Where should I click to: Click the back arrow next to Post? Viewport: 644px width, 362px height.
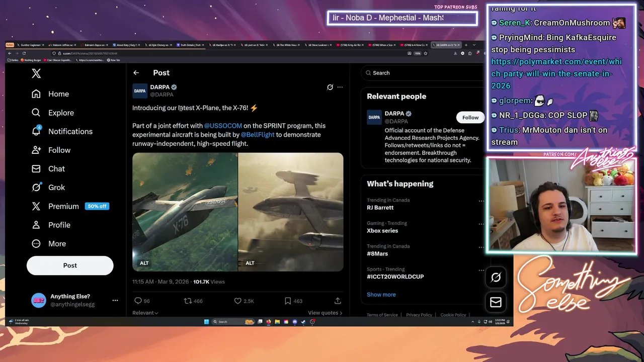coord(136,73)
